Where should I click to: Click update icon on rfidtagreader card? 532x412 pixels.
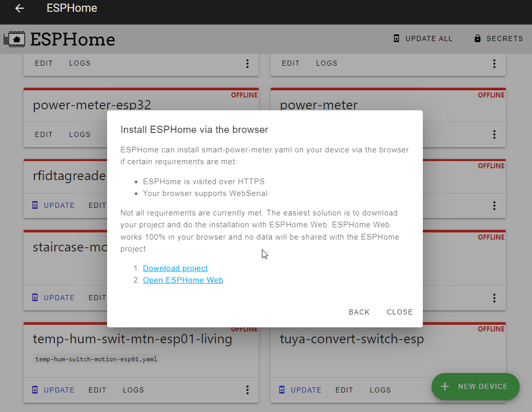(35, 205)
